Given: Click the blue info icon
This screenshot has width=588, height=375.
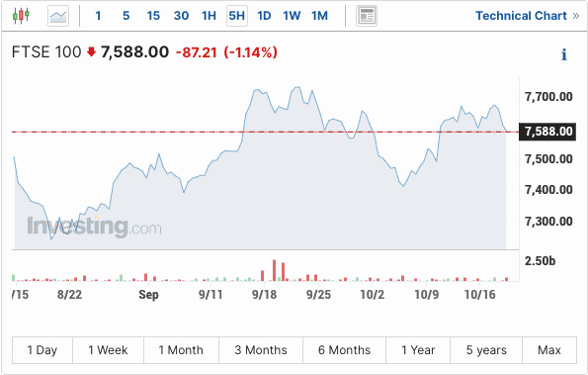Looking at the screenshot, I should 563,54.
